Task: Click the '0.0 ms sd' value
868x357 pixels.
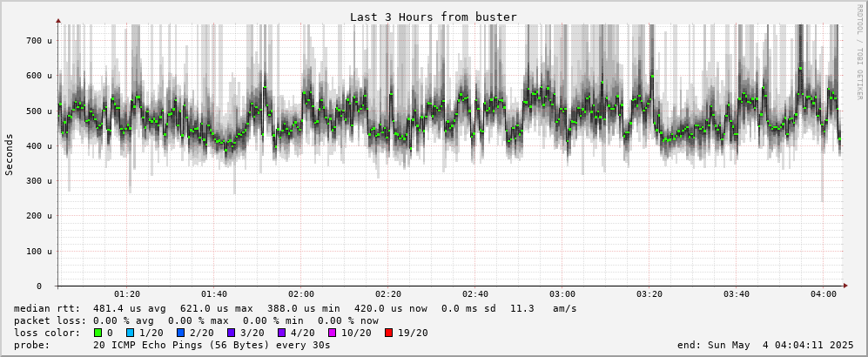Action: [x=469, y=308]
